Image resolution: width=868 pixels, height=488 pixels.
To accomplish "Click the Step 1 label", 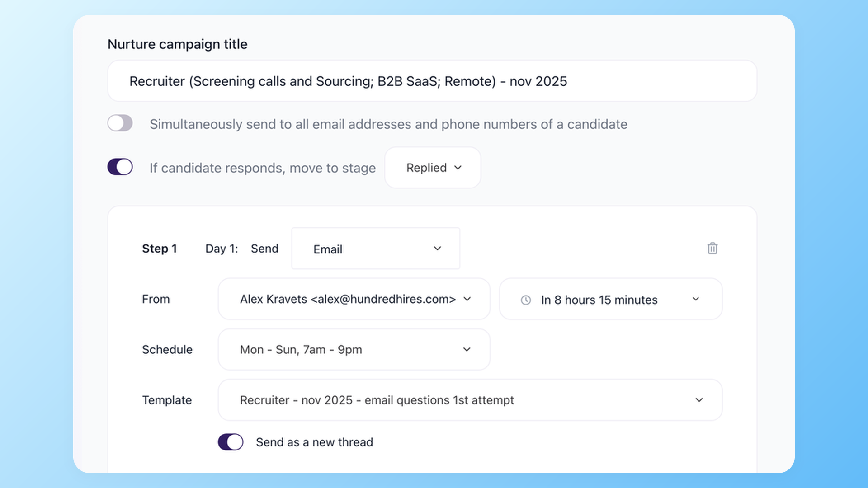I will (x=160, y=249).
